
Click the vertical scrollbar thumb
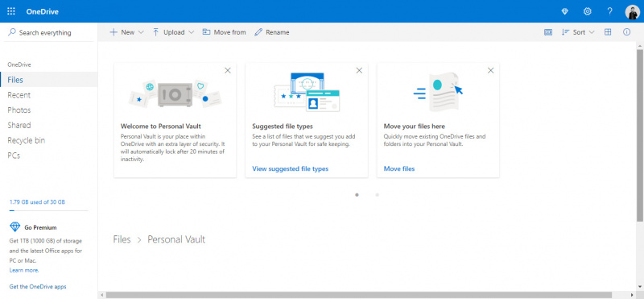tap(640, 135)
